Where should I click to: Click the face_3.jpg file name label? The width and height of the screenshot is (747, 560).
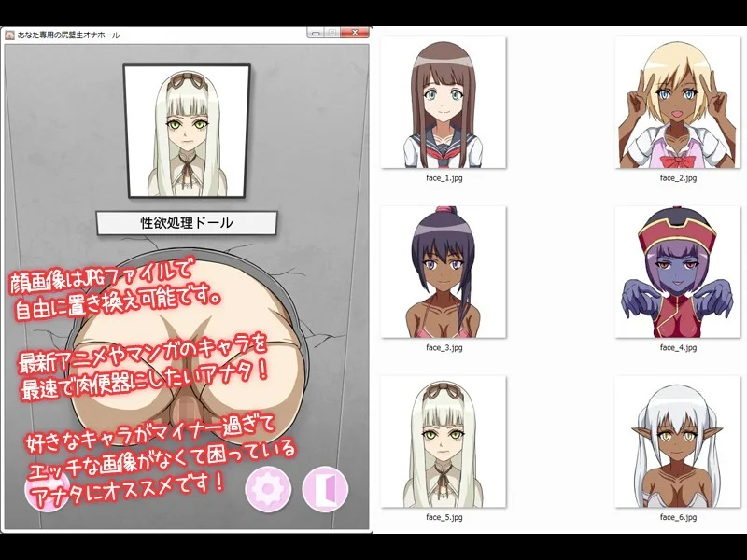pos(444,347)
